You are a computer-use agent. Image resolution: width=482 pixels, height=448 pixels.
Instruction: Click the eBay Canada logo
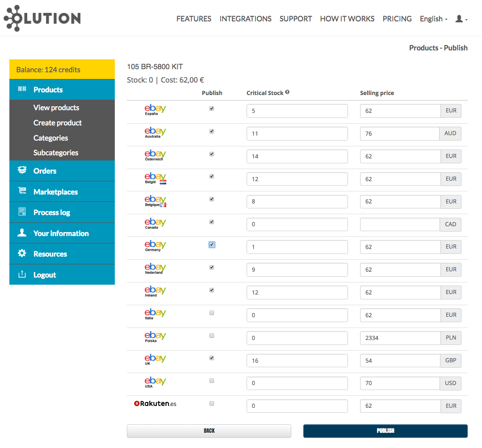pyautogui.click(x=155, y=224)
